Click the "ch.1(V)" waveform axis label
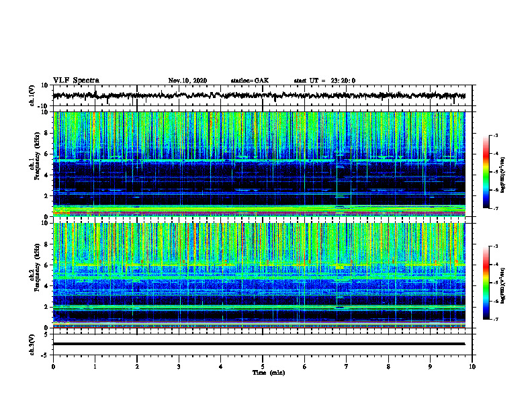Viewport: 532px width, 411px height. click(x=32, y=95)
